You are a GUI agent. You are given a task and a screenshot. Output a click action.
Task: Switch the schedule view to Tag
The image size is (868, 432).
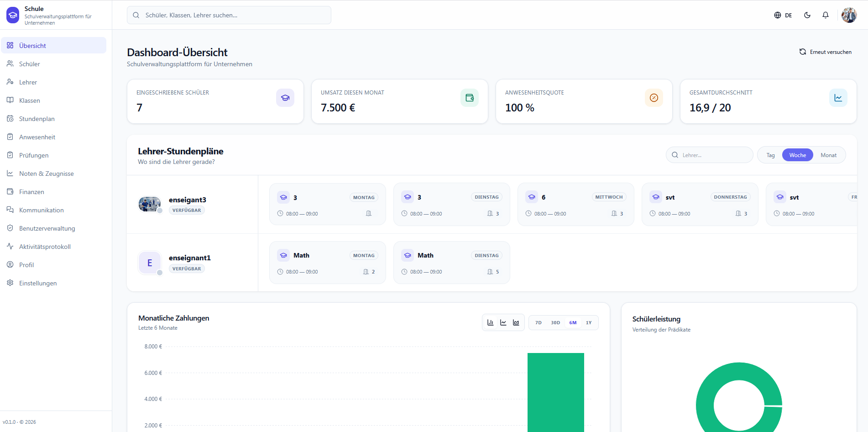770,155
